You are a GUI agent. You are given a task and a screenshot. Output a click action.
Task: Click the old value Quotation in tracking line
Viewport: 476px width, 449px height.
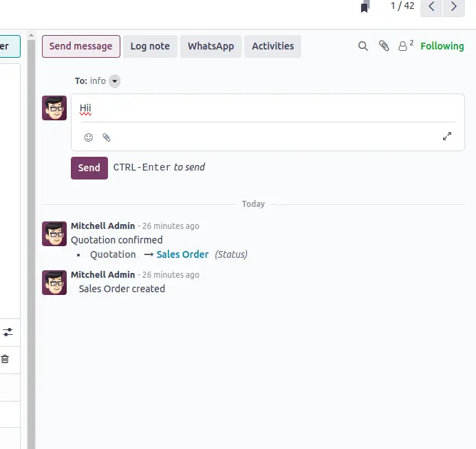113,254
